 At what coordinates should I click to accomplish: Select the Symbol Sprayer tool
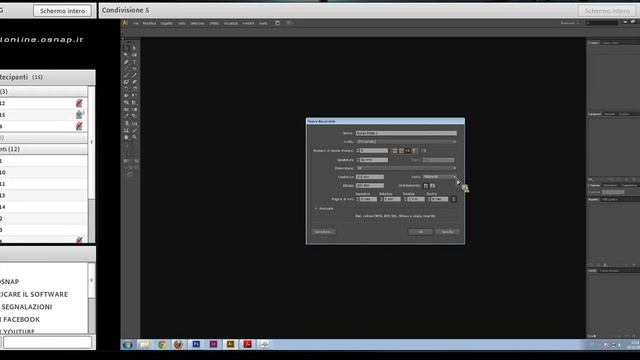click(126, 123)
